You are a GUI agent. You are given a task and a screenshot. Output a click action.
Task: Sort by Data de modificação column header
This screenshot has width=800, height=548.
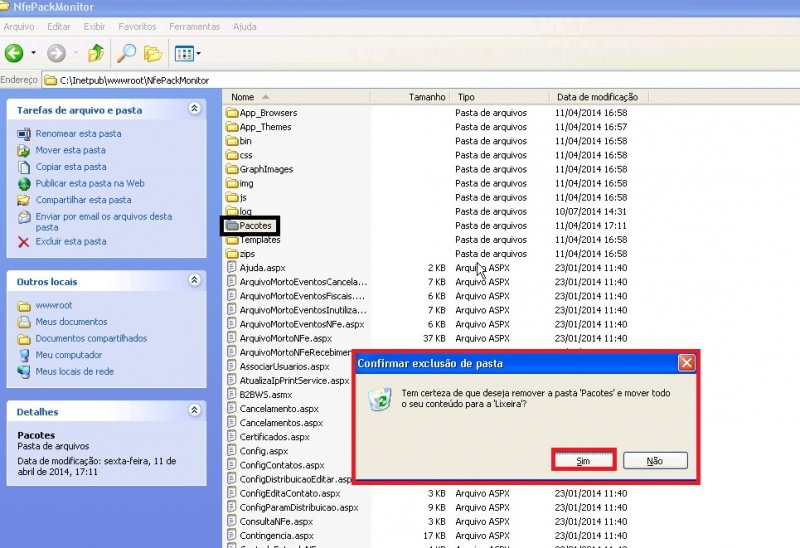coord(597,97)
